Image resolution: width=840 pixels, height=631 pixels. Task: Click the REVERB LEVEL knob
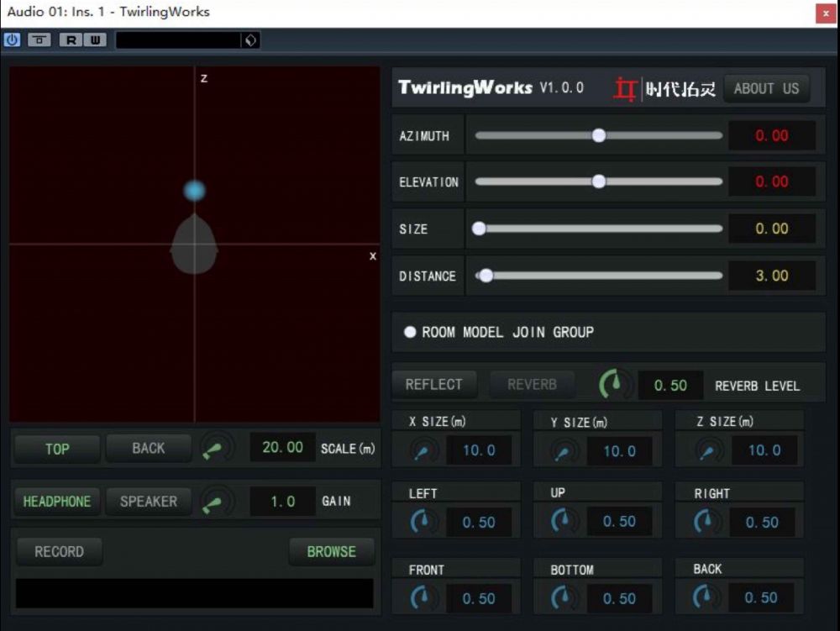click(616, 385)
